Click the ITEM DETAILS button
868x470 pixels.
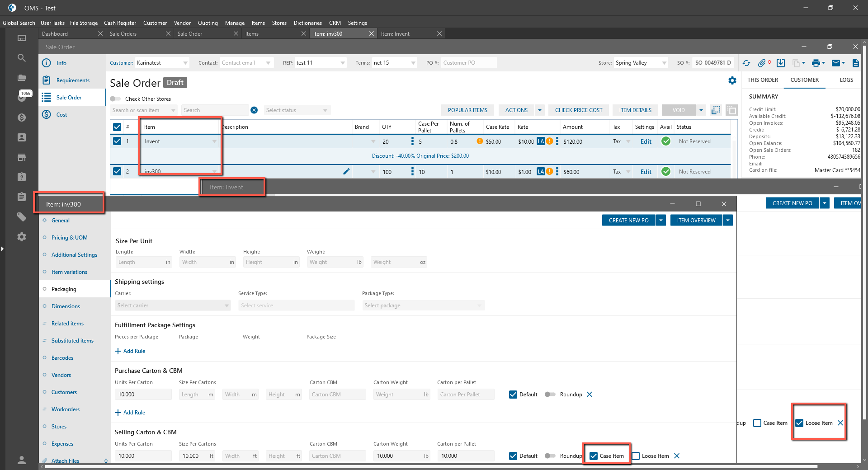click(635, 110)
